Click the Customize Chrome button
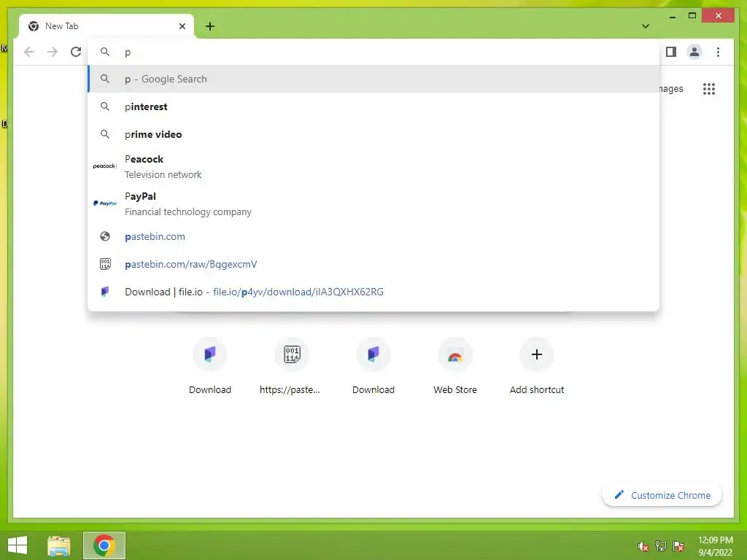Viewport: 747px width, 560px height. click(662, 495)
